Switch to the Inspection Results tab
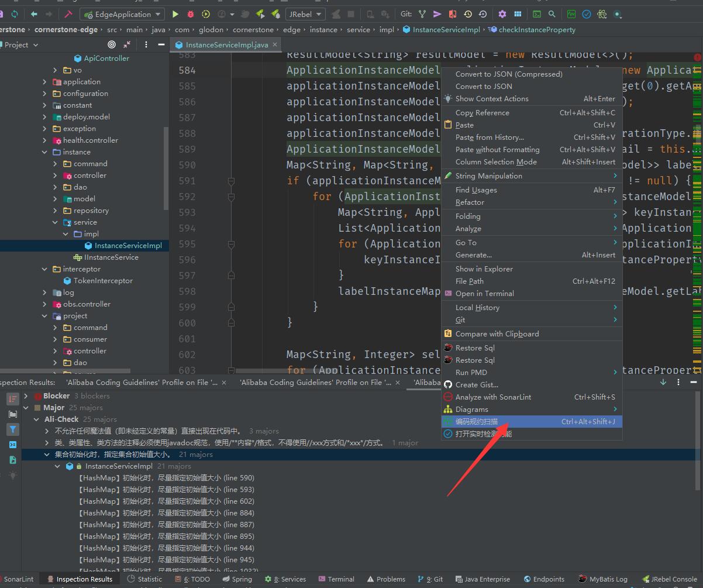Viewport: 703px width, 588px height. click(x=85, y=579)
